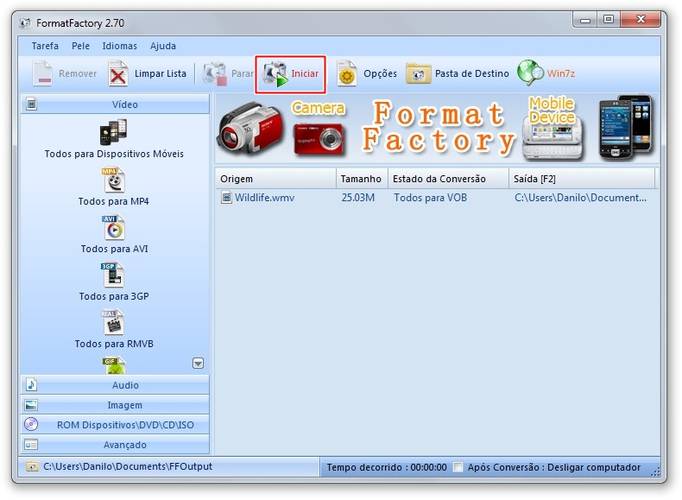Choose the Todos para RMVB icon

coord(114,322)
